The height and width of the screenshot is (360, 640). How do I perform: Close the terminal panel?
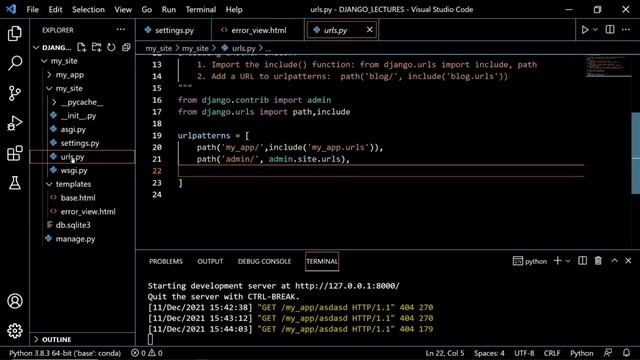[x=628, y=261]
